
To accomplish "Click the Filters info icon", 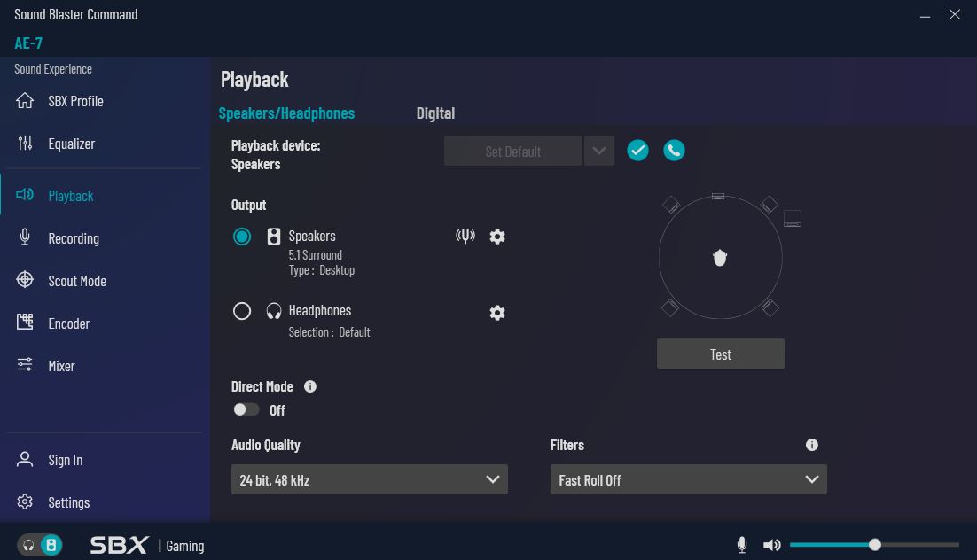I will [812, 445].
